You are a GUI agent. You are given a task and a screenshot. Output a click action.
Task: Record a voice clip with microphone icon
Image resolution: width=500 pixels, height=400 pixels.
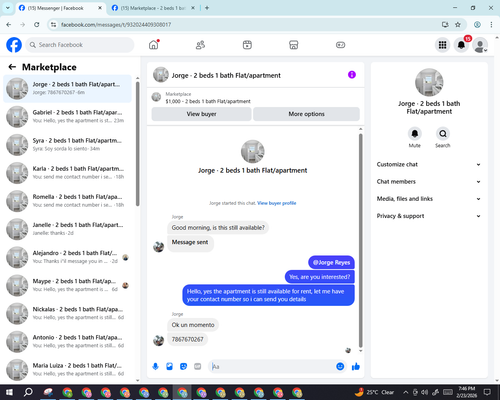[155, 367]
